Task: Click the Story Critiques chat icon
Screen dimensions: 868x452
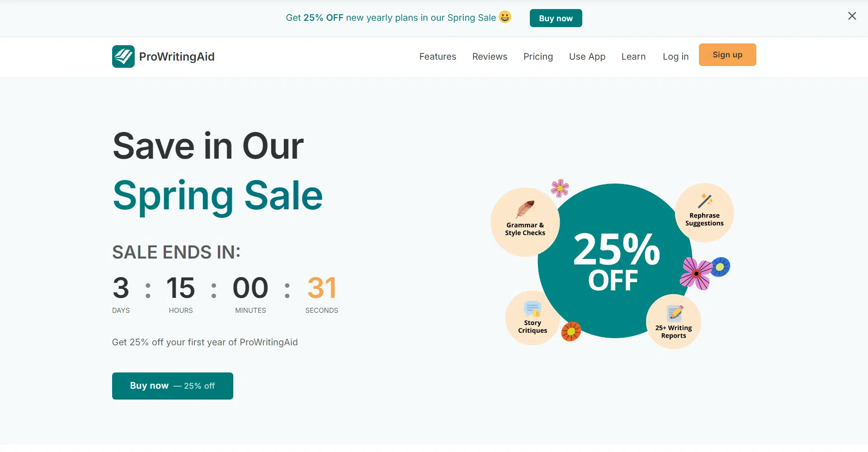Action: click(x=533, y=309)
